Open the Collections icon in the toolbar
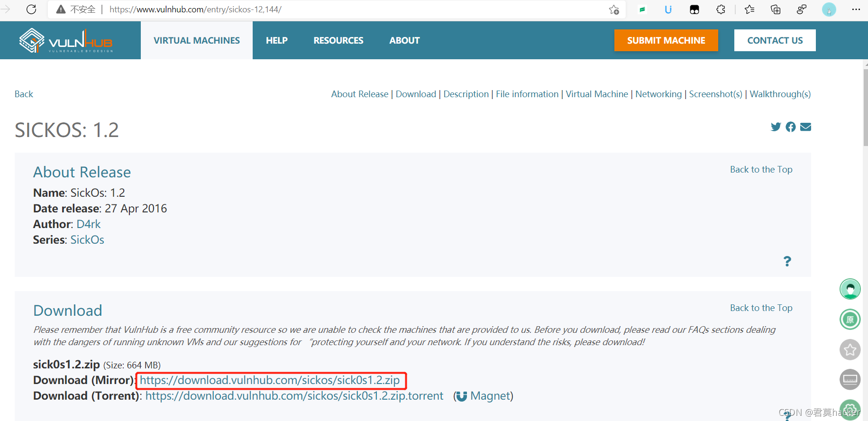 click(776, 9)
